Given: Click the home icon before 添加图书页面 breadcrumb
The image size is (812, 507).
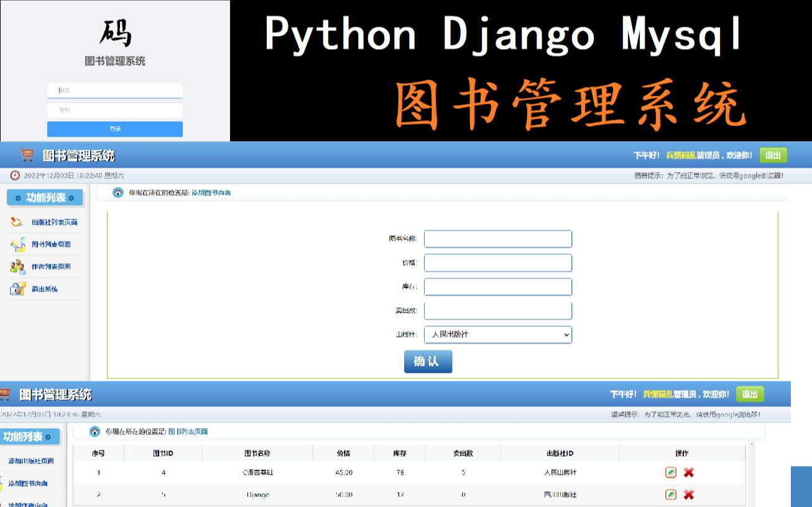Looking at the screenshot, I should 118,193.
